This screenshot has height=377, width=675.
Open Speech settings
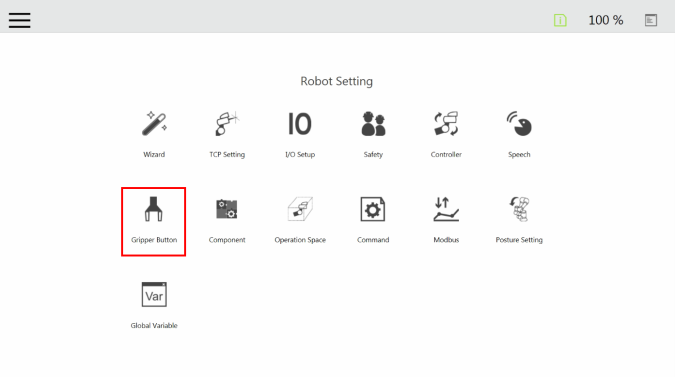click(x=519, y=124)
